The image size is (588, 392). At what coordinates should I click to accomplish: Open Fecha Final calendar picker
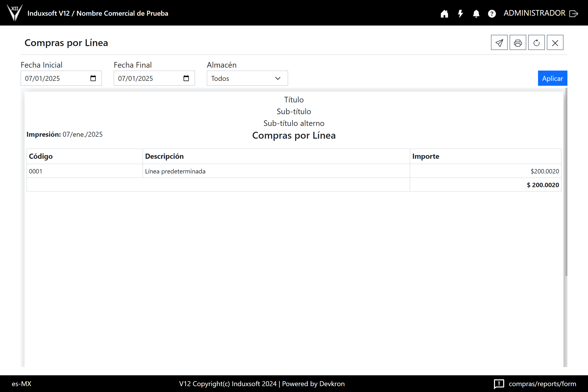[x=186, y=78]
